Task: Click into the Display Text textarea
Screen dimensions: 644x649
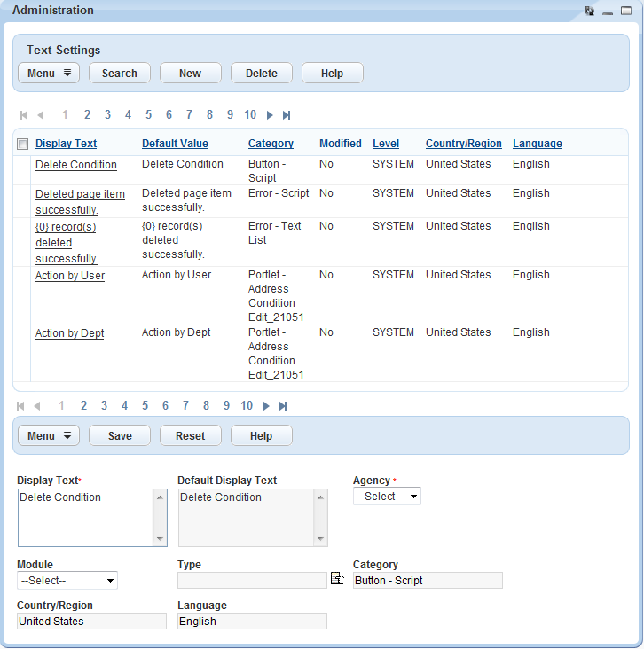Action: click(x=86, y=517)
